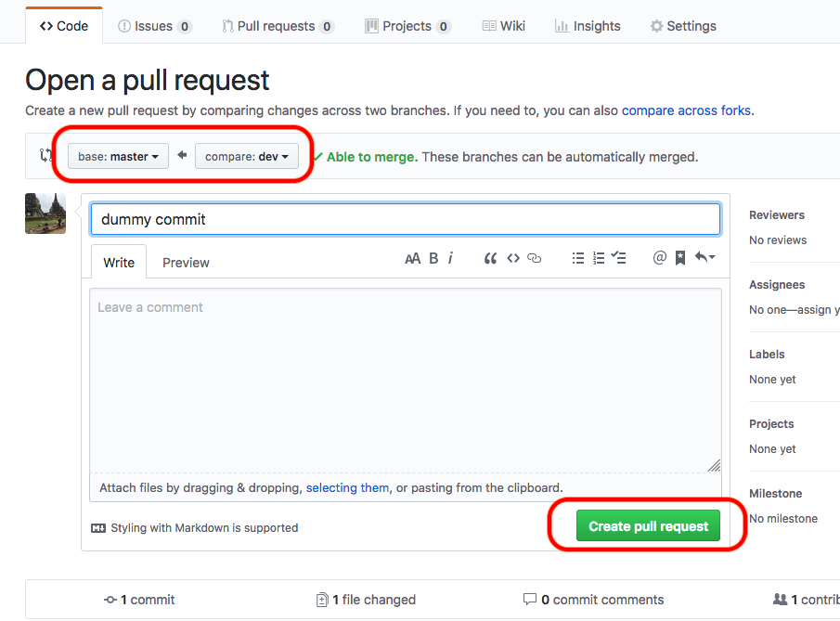Open the Milestone sidebar section
840x621 pixels.
coord(776,494)
